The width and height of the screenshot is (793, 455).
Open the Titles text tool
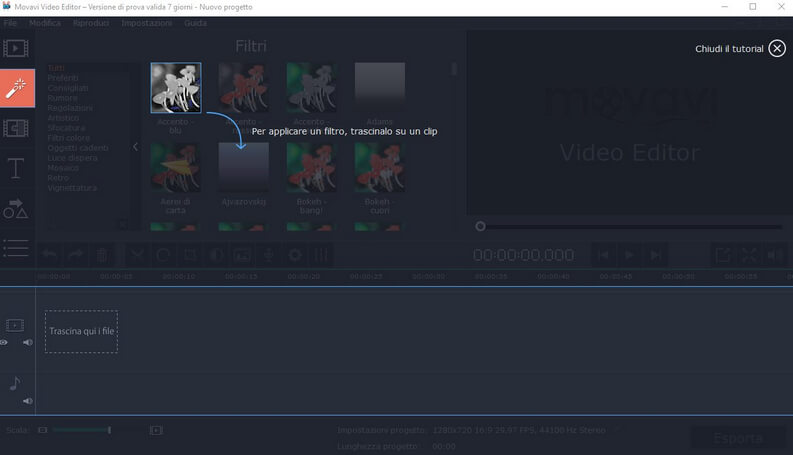(17, 168)
